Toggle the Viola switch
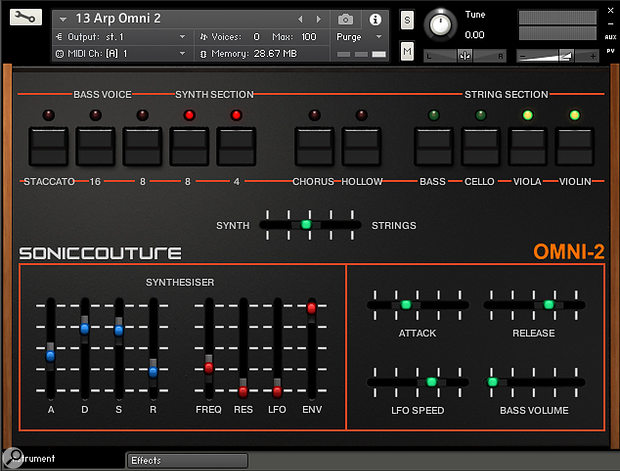620x471 pixels. tap(527, 146)
